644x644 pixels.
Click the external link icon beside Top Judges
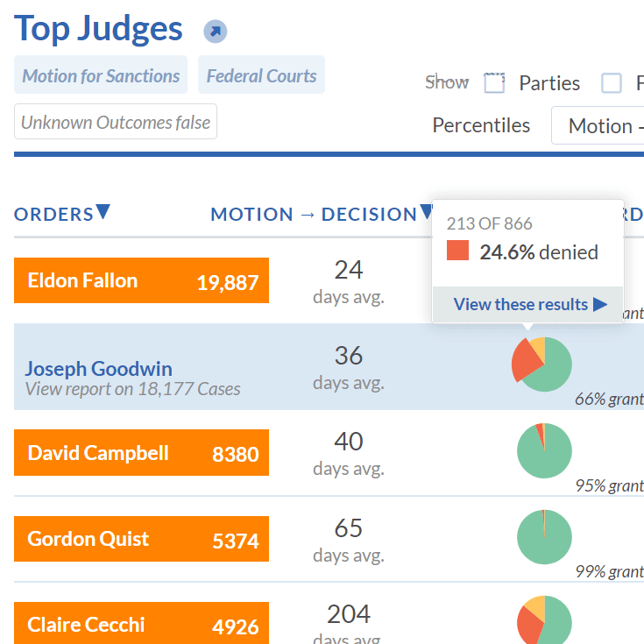[215, 32]
